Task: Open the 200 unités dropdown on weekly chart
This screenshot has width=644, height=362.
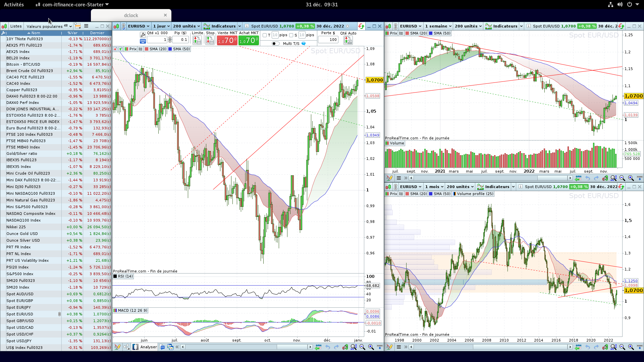Action: [468, 26]
